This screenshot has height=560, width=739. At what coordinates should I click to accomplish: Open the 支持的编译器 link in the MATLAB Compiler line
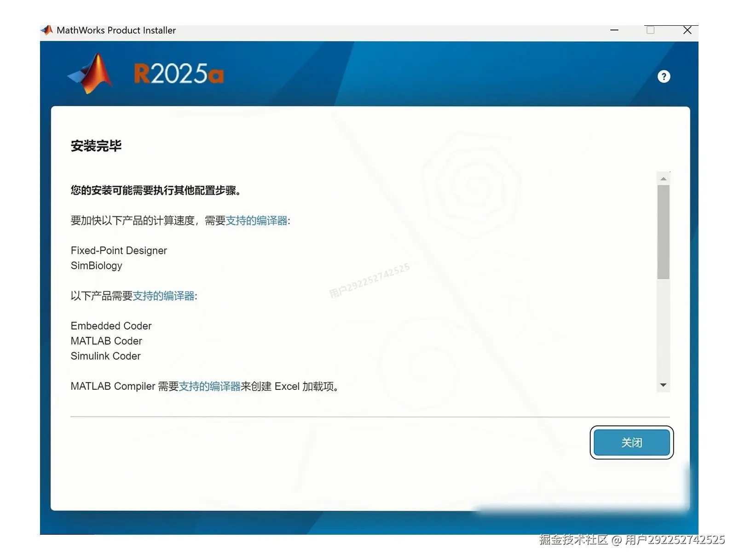(x=210, y=386)
